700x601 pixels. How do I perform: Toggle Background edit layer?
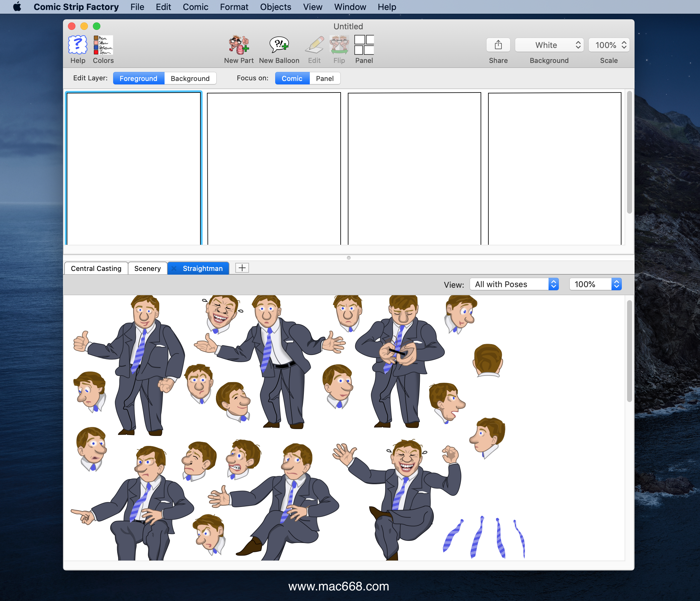coord(189,78)
